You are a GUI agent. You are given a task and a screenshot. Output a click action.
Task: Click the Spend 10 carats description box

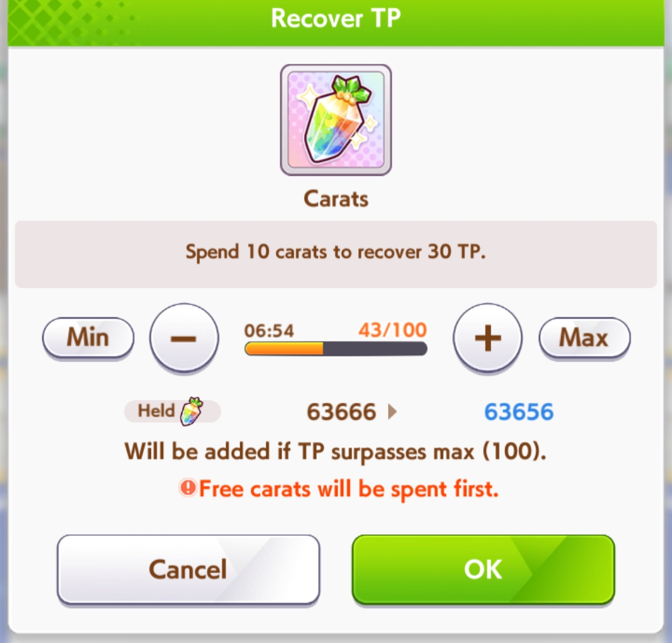coord(335,254)
